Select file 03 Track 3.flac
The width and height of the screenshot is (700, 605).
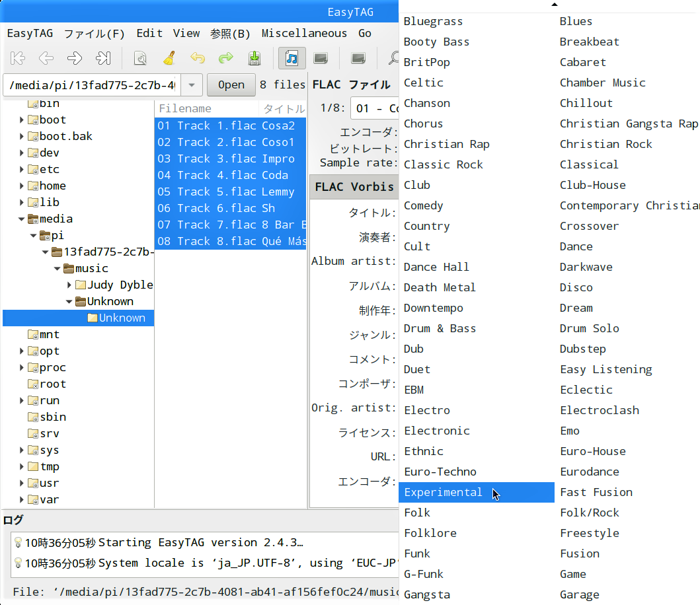[x=230, y=159]
